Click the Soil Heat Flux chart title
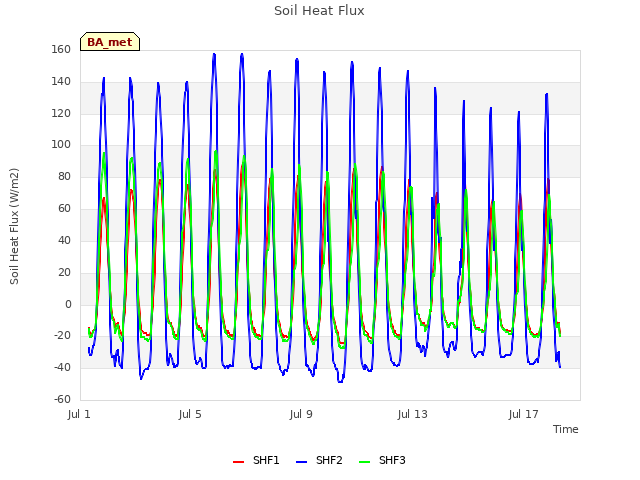Image resolution: width=640 pixels, height=480 pixels. [x=319, y=11]
